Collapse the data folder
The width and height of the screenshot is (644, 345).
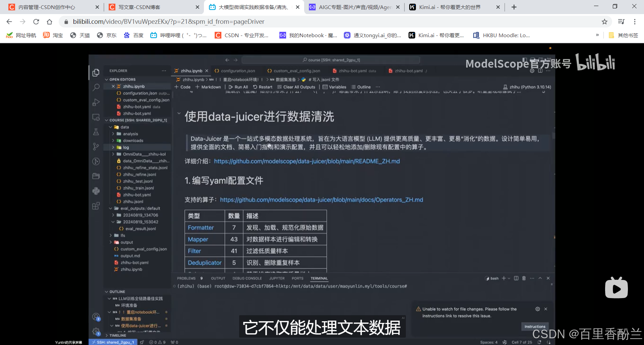tap(110, 127)
